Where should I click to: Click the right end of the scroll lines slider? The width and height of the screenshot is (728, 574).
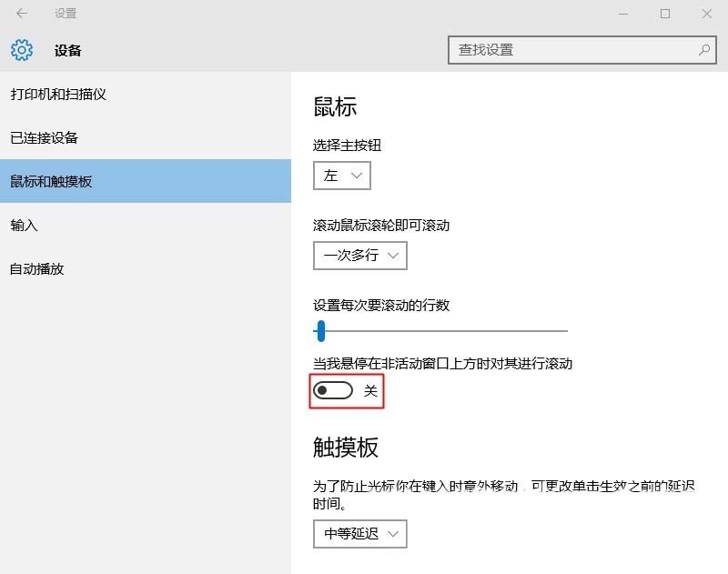[564, 331]
